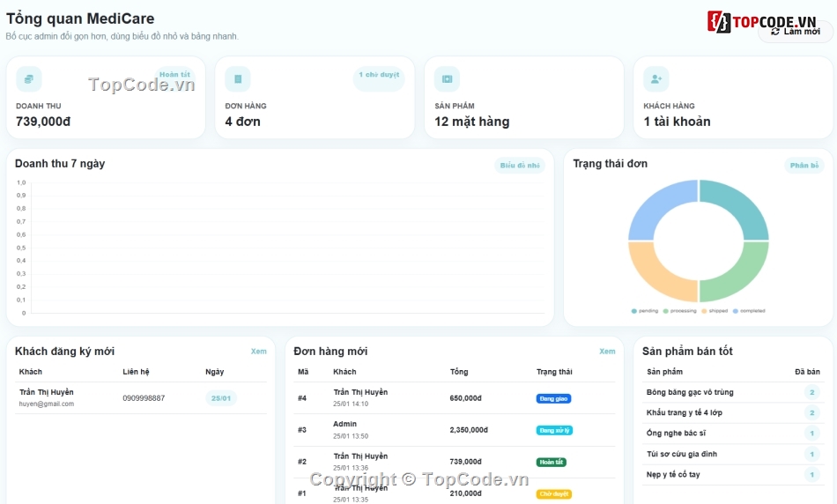
Task: Toggle the processing legend item
Action: pos(679,311)
